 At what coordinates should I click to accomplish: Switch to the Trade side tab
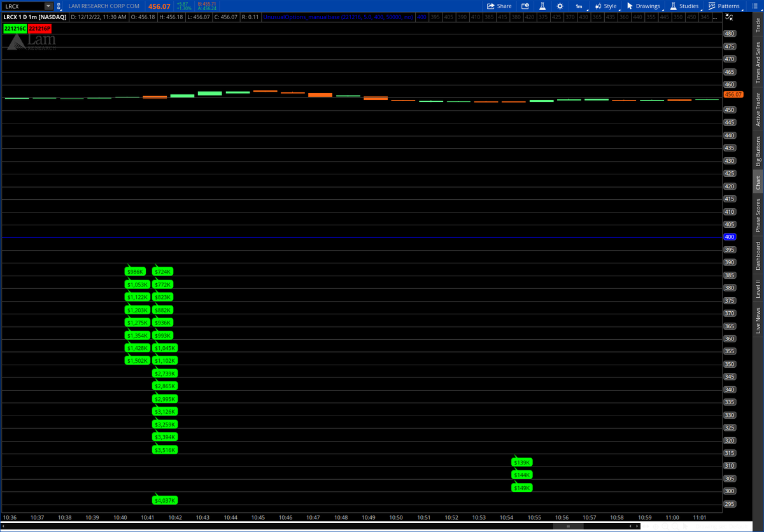[x=758, y=25]
